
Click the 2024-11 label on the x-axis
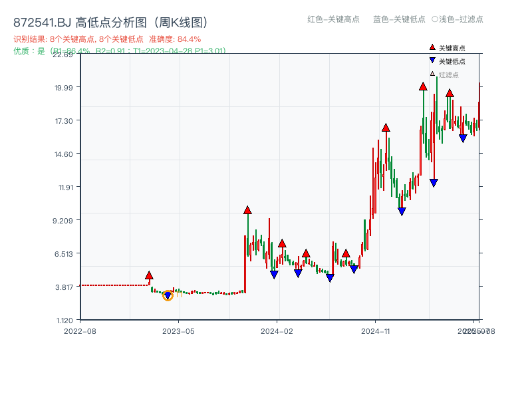pos(376,330)
